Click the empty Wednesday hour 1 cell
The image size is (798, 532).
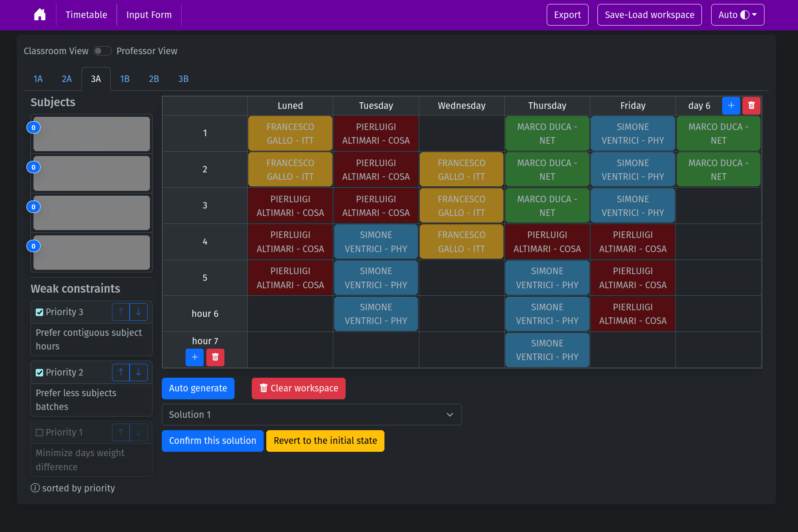coord(462,134)
